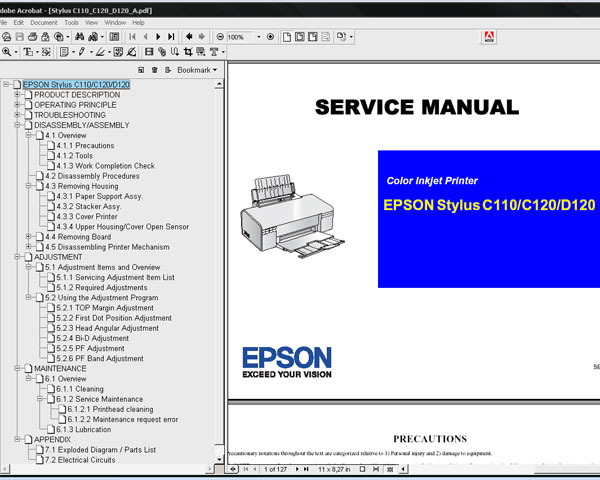The height and width of the screenshot is (480, 600).
Task: Select the Graphics Select tool
Action: click(46, 52)
